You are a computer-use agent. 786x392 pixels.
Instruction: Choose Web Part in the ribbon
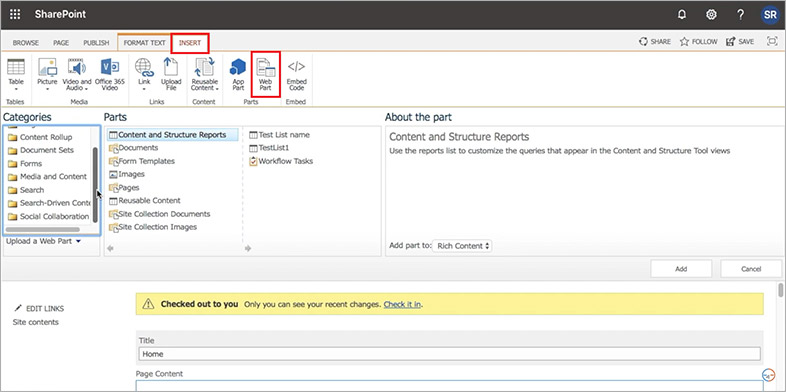coord(265,74)
